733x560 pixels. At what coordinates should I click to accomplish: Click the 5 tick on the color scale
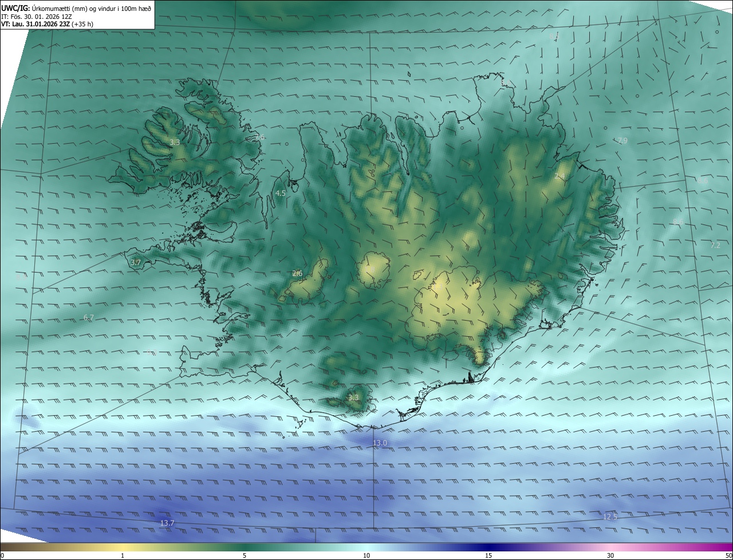[245, 555]
